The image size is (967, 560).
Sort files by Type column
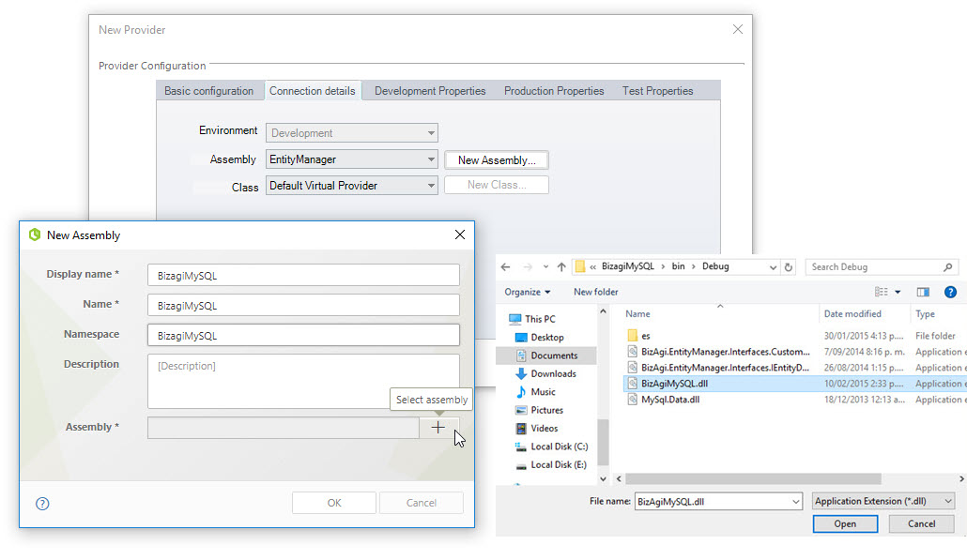[925, 313]
